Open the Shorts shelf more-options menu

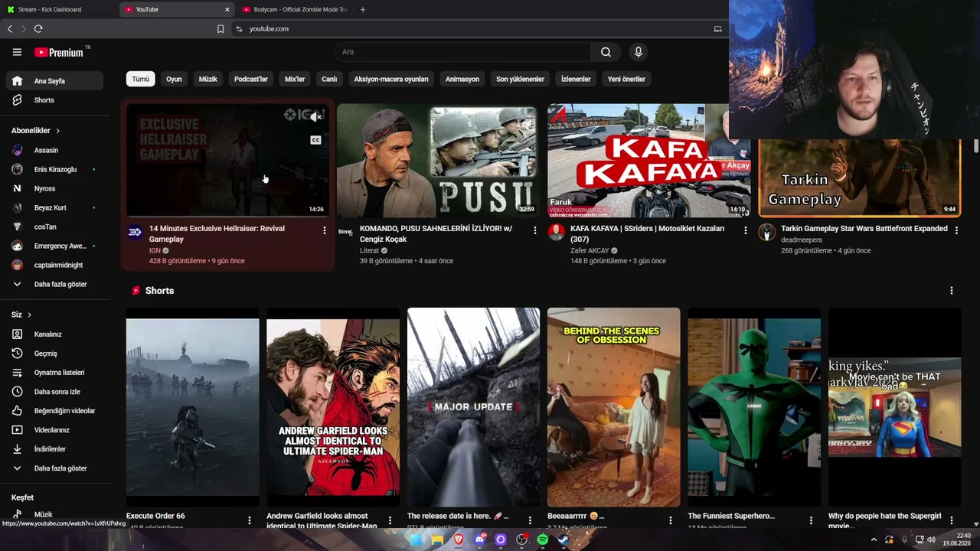tap(952, 291)
